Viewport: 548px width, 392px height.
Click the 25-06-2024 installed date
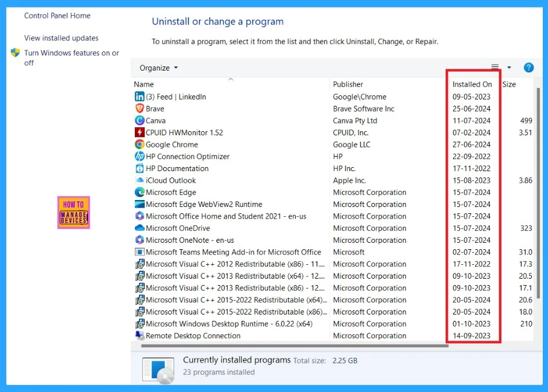pos(471,109)
